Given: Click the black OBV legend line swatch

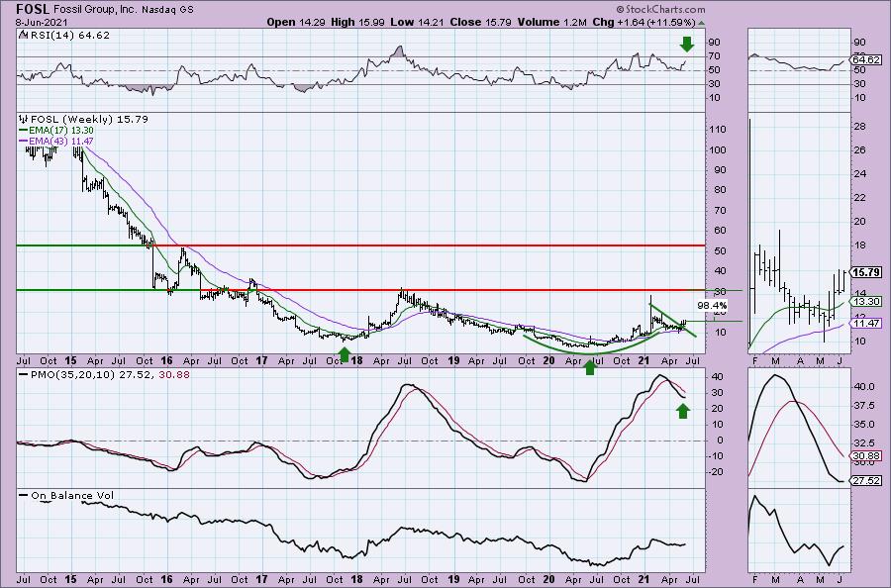Looking at the screenshot, I should (24, 495).
